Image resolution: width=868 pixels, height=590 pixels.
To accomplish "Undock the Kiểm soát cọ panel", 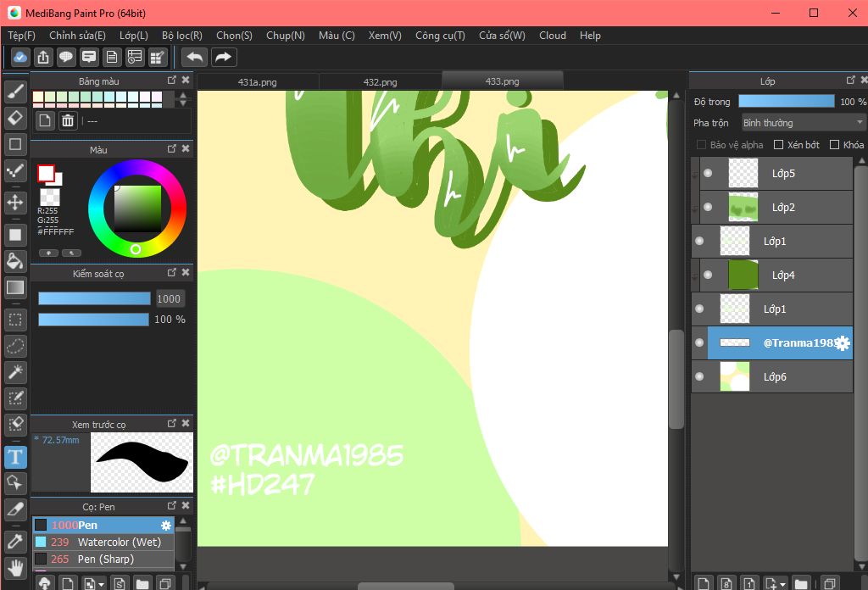I will [x=171, y=272].
